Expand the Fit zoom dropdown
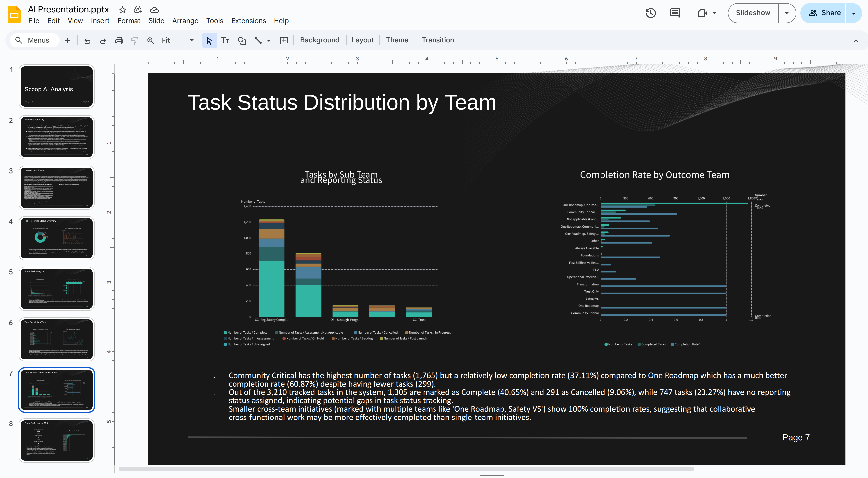The width and height of the screenshot is (868, 478). [191, 40]
